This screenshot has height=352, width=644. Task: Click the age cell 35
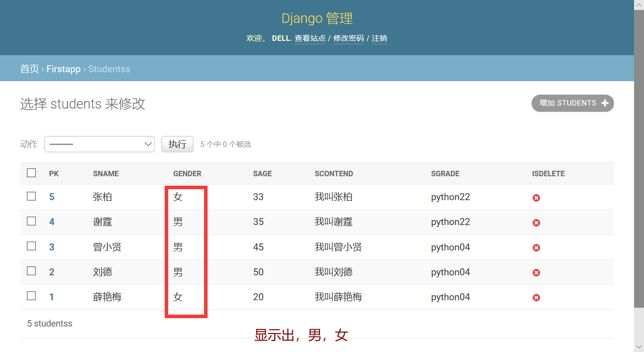[x=258, y=222]
